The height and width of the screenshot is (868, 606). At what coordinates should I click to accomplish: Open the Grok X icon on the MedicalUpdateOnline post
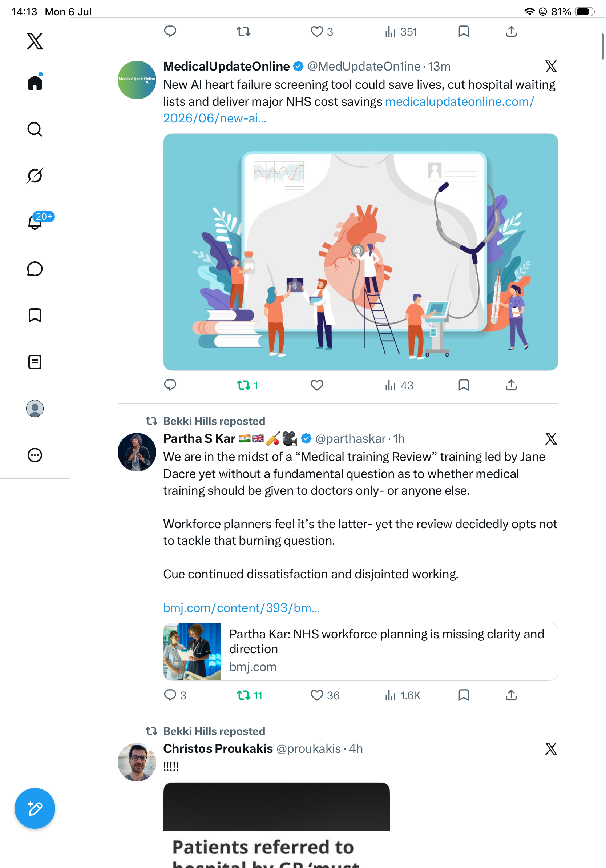click(550, 66)
